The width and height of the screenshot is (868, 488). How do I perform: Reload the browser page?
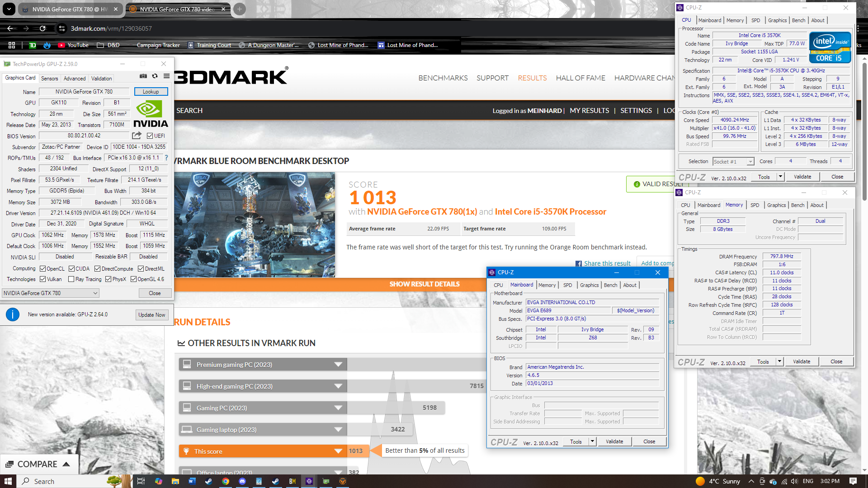click(42, 28)
